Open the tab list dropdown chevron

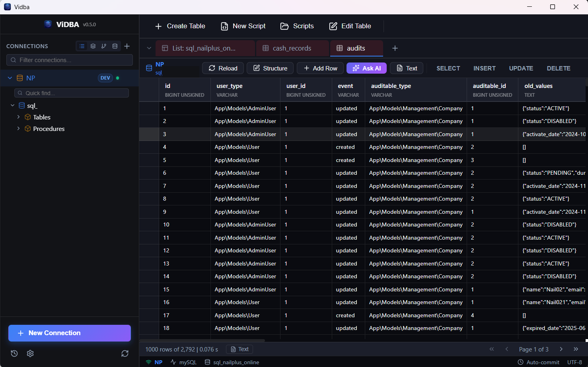coord(149,48)
